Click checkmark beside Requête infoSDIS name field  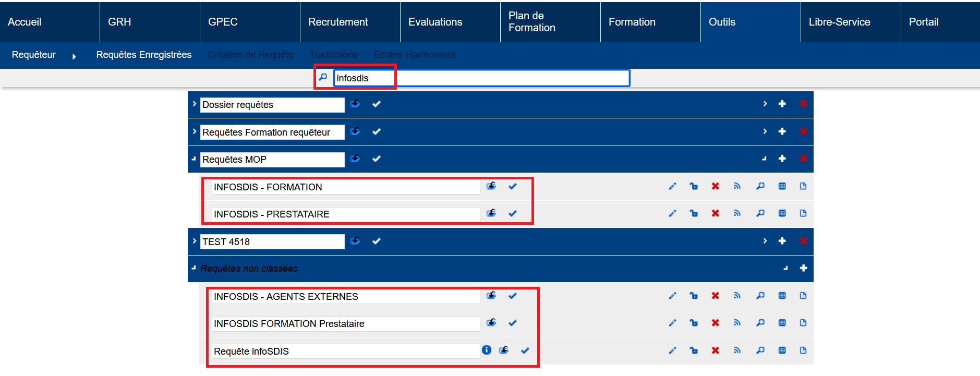pos(525,350)
